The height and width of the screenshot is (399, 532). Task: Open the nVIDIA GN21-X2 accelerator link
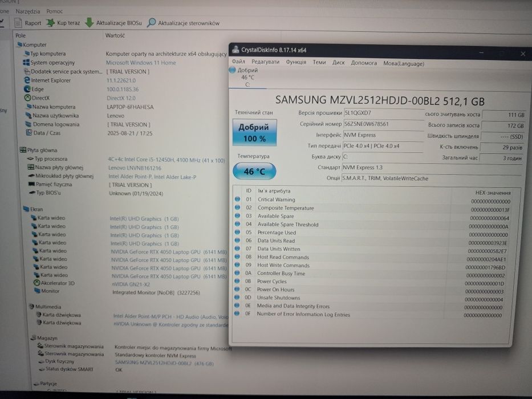(131, 284)
